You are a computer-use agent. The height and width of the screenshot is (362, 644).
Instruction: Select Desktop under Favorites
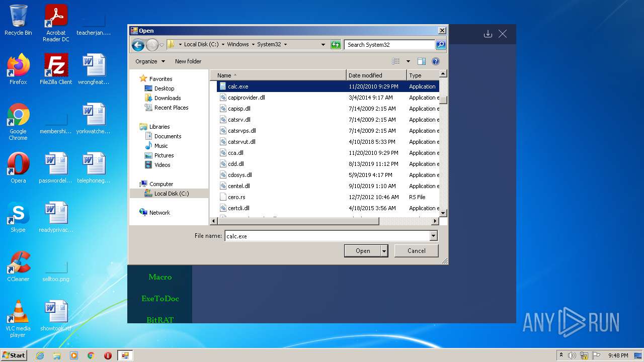pyautogui.click(x=164, y=88)
